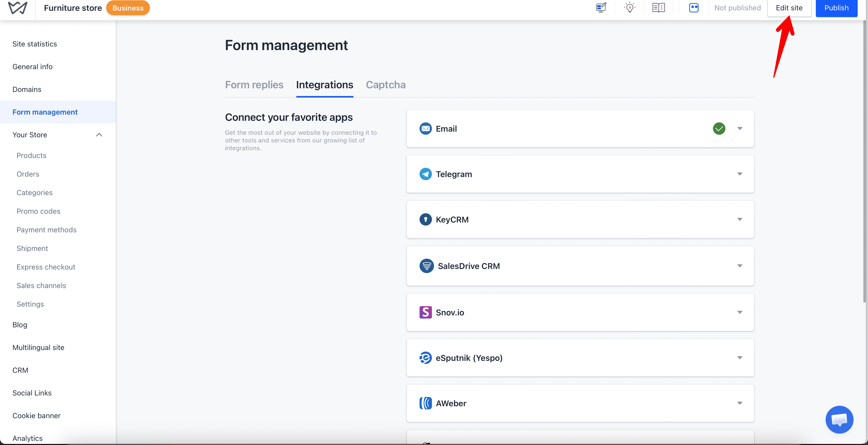Click the Telegram integration icon
The image size is (868, 445).
click(425, 174)
